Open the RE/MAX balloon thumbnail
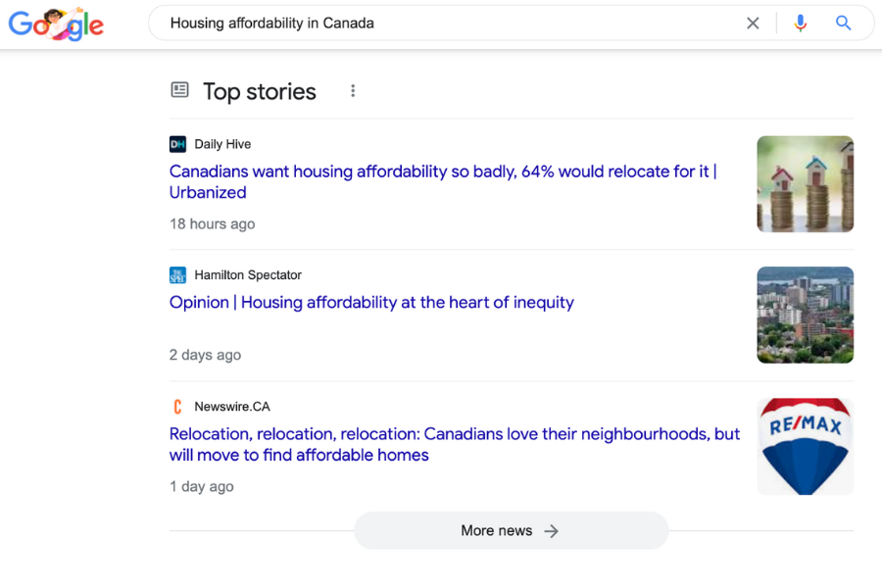 [x=805, y=446]
